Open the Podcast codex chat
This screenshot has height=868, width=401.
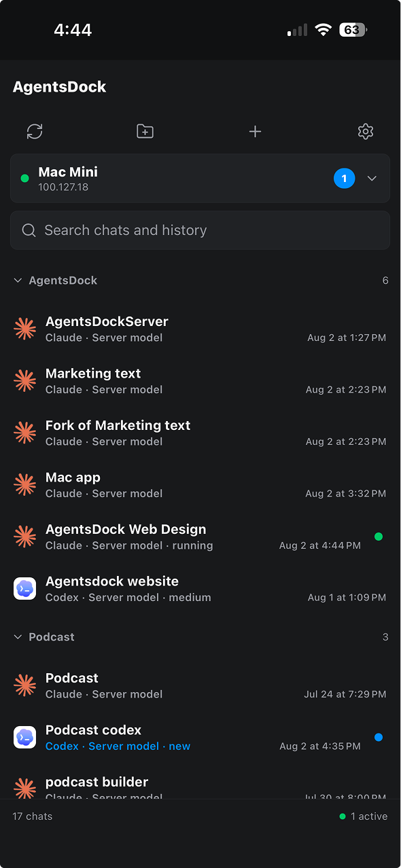200,738
